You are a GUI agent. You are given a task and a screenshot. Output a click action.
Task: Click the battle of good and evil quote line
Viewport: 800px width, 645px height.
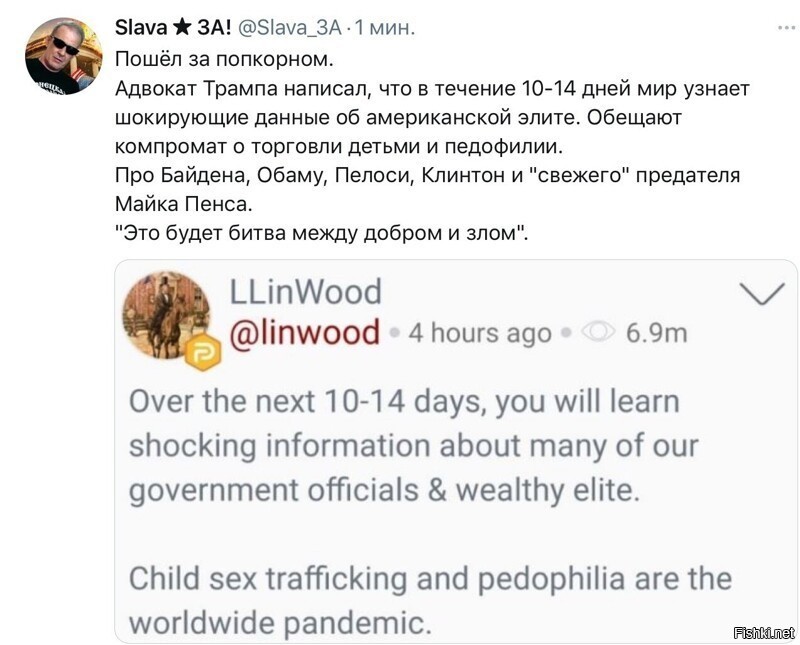[x=322, y=233]
